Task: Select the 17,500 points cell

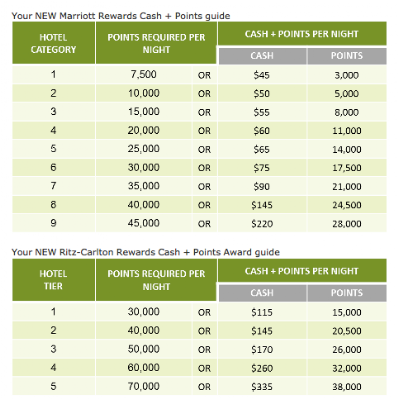Action: [347, 168]
